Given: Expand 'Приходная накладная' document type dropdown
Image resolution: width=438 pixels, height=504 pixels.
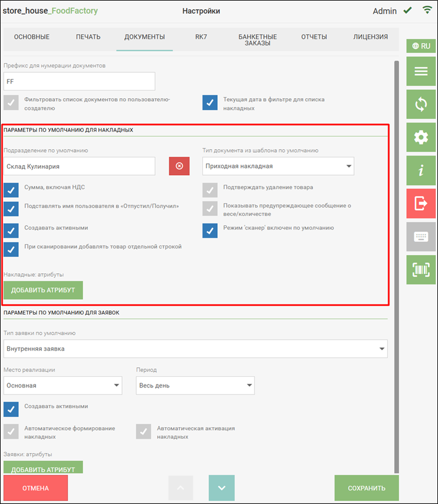Looking at the screenshot, I should point(278,166).
